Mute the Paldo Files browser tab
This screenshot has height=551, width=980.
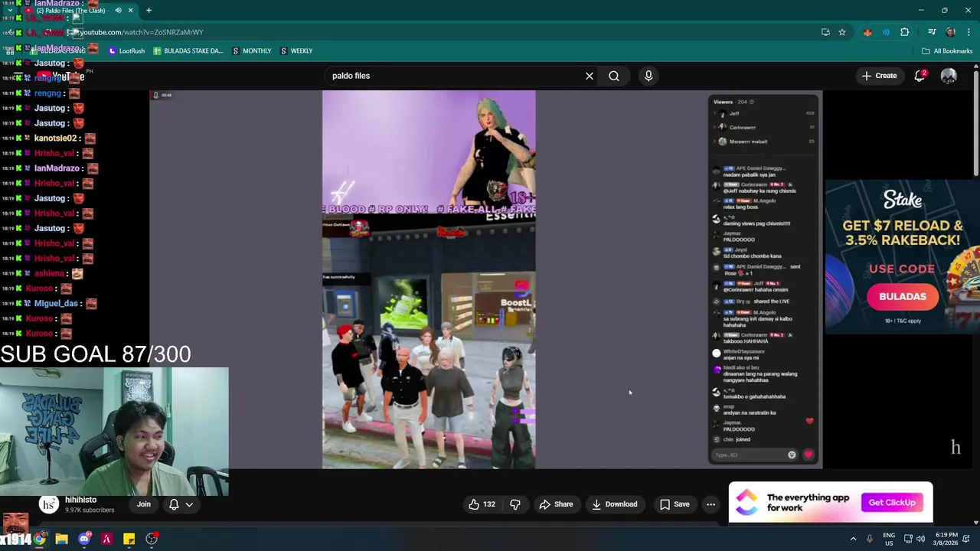118,11
